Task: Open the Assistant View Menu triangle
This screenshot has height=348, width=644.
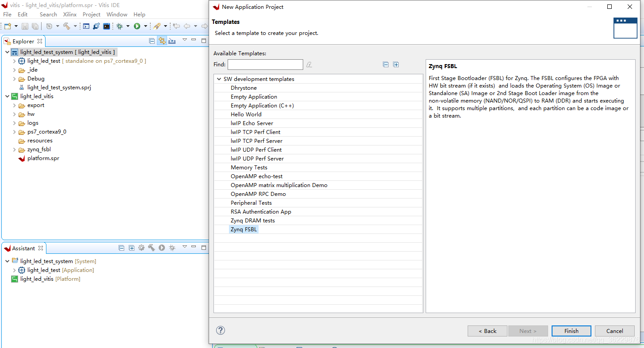Action: [185, 247]
